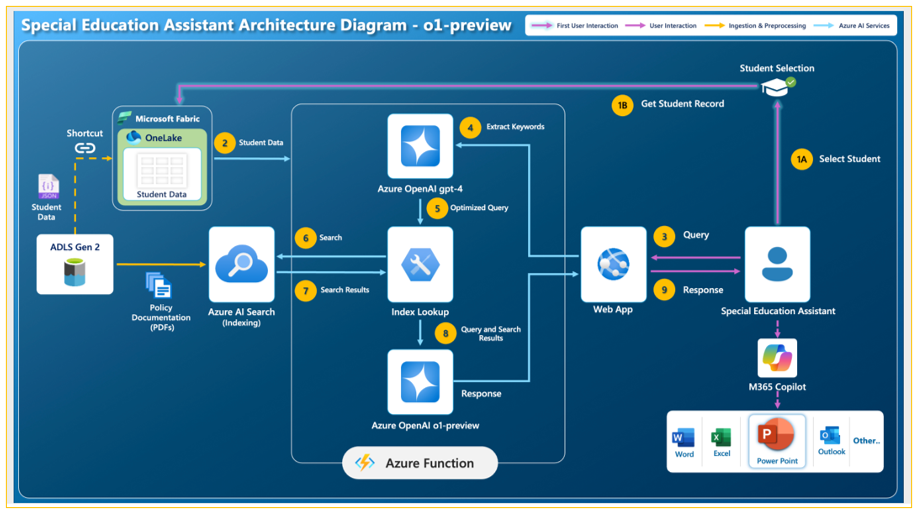The width and height of the screenshot is (918, 514).
Task: Click the Azure Function label button
Action: [x=420, y=463]
